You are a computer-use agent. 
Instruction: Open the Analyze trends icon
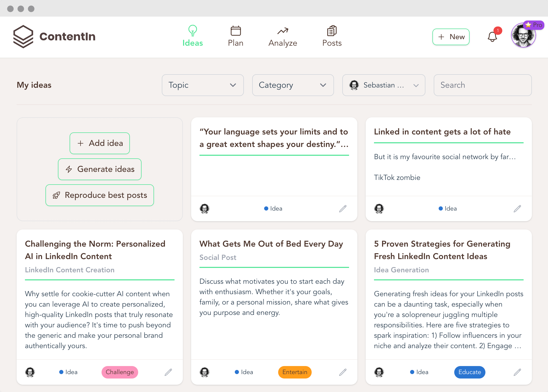pos(282,31)
